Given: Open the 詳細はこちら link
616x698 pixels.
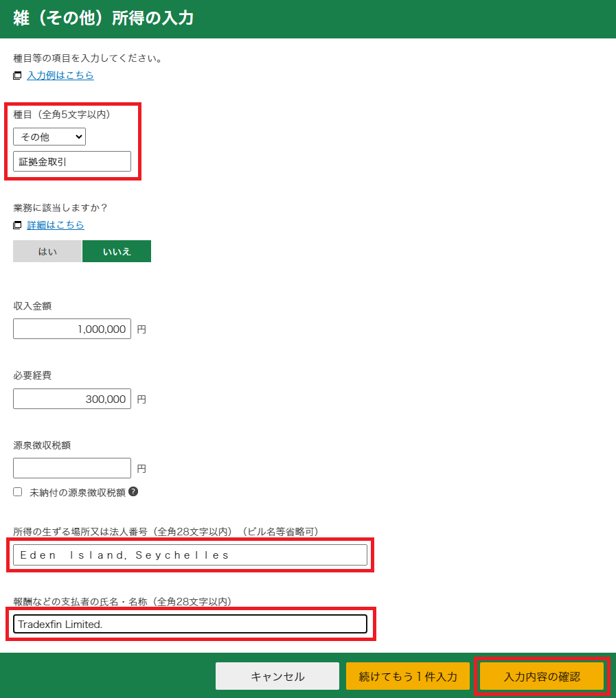Looking at the screenshot, I should (56, 225).
